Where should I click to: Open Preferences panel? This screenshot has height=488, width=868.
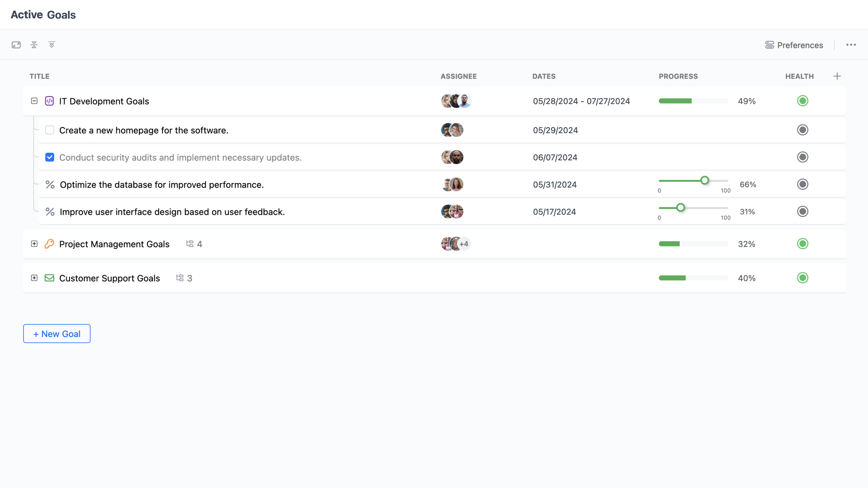coord(794,45)
